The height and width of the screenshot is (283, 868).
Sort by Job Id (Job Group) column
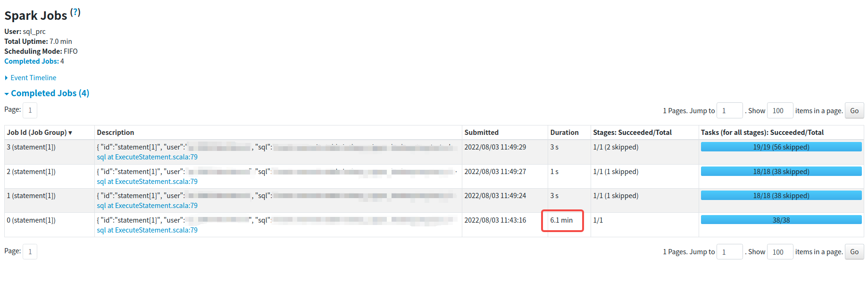click(40, 133)
